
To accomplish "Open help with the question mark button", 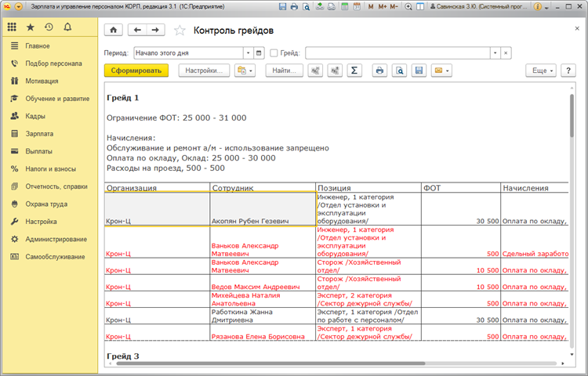I will tap(568, 70).
